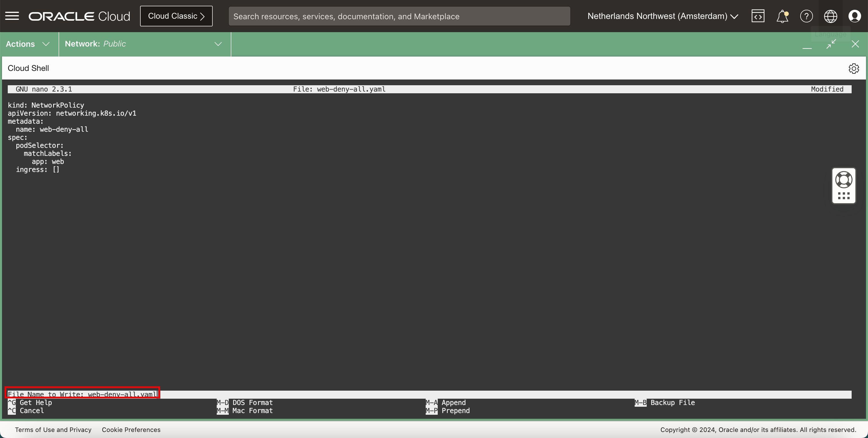Image resolution: width=868 pixels, height=438 pixels.
Task: Open Cookie Preferences link
Action: click(x=131, y=430)
